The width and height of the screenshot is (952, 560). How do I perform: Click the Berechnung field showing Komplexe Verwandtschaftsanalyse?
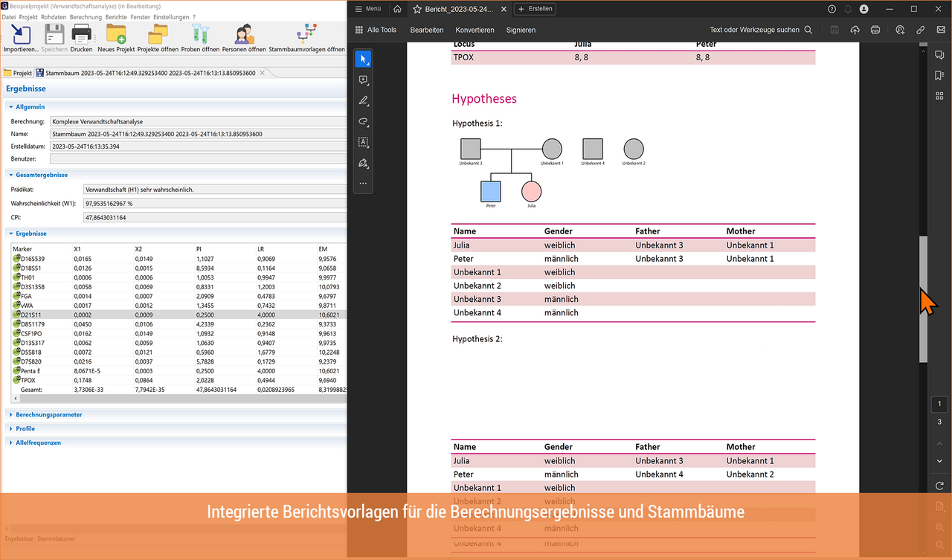click(198, 121)
